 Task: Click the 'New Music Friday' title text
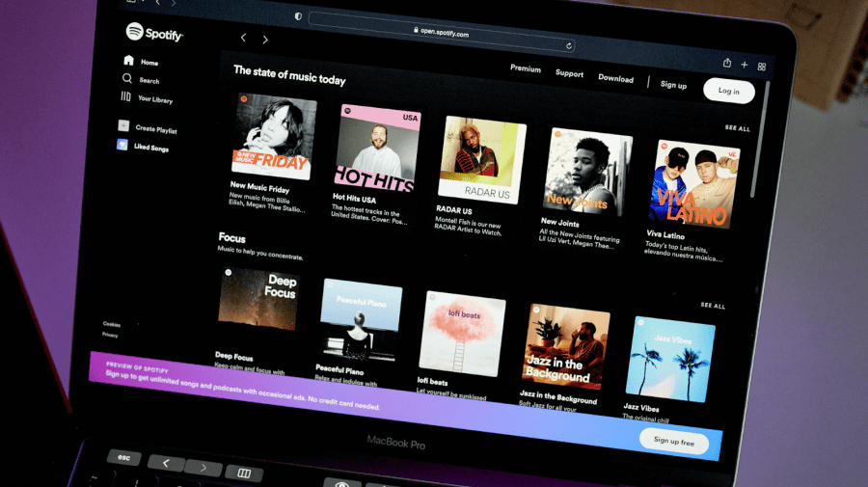tap(259, 188)
